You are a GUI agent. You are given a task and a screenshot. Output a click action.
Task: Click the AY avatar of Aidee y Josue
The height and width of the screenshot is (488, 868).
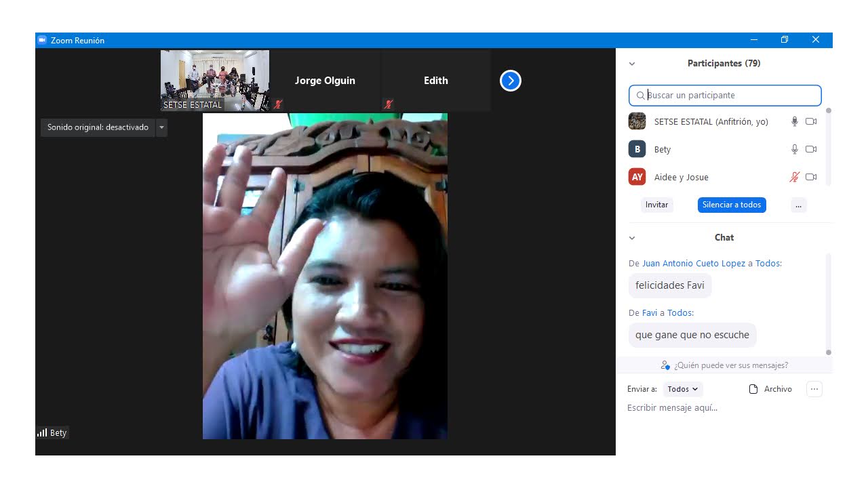tap(637, 177)
